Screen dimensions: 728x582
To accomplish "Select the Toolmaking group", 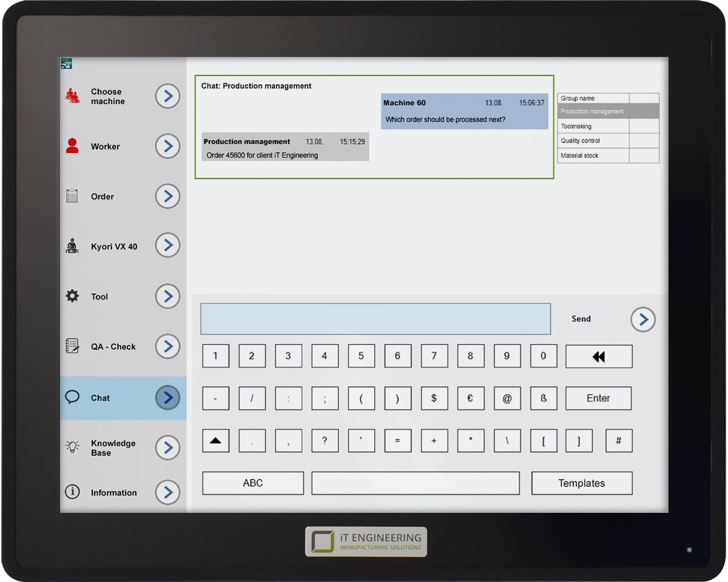I will coord(593,126).
